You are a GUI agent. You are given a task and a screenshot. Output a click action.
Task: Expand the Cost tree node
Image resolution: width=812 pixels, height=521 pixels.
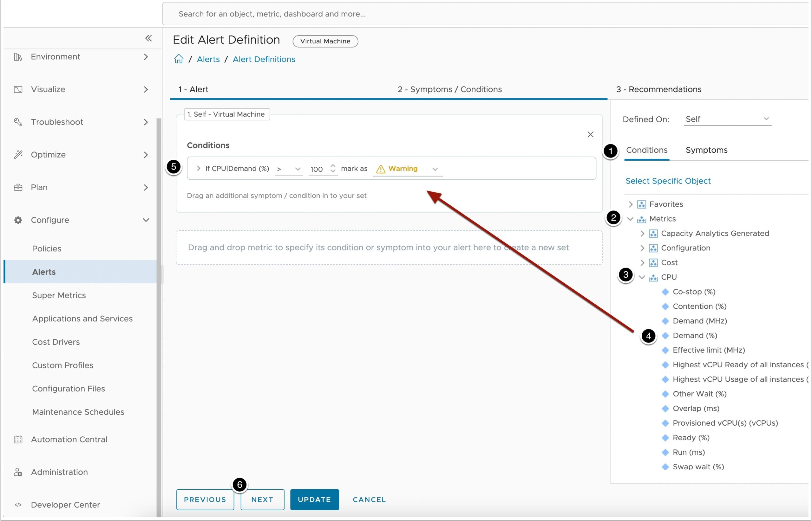tap(642, 262)
